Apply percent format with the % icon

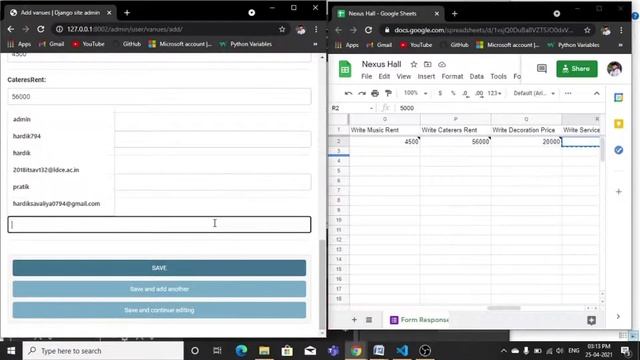click(x=453, y=93)
